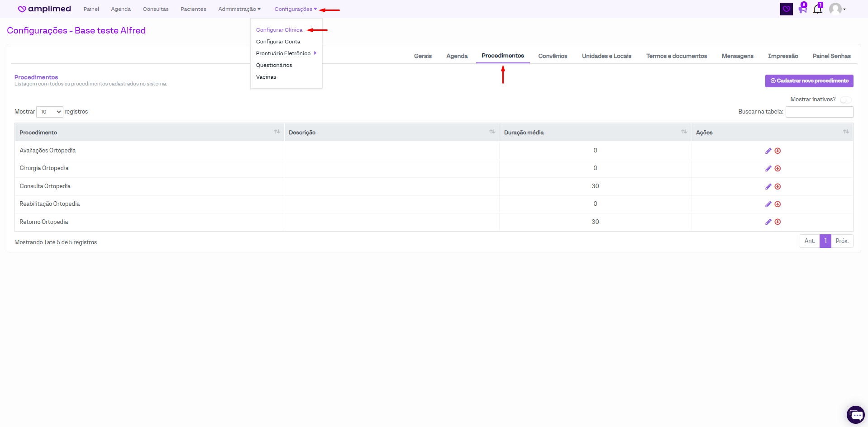The height and width of the screenshot is (427, 868).
Task: Open the records-per-page dropdown
Action: click(49, 112)
